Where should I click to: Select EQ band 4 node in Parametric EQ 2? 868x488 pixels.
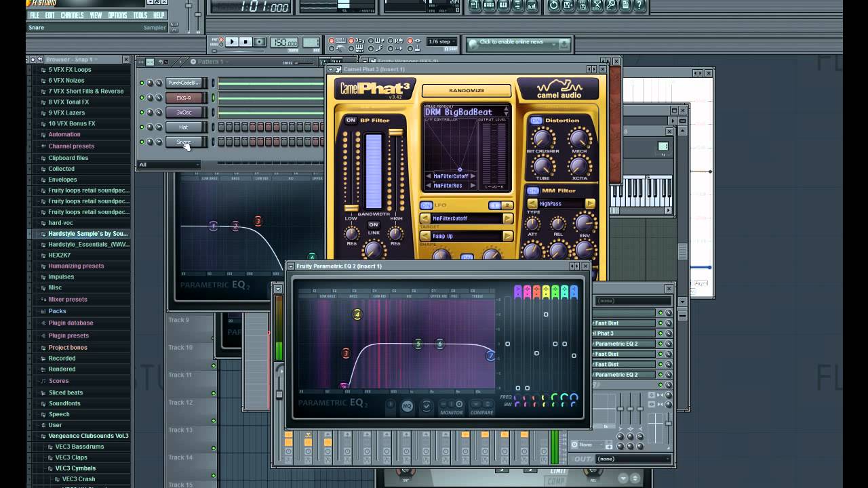(x=357, y=314)
